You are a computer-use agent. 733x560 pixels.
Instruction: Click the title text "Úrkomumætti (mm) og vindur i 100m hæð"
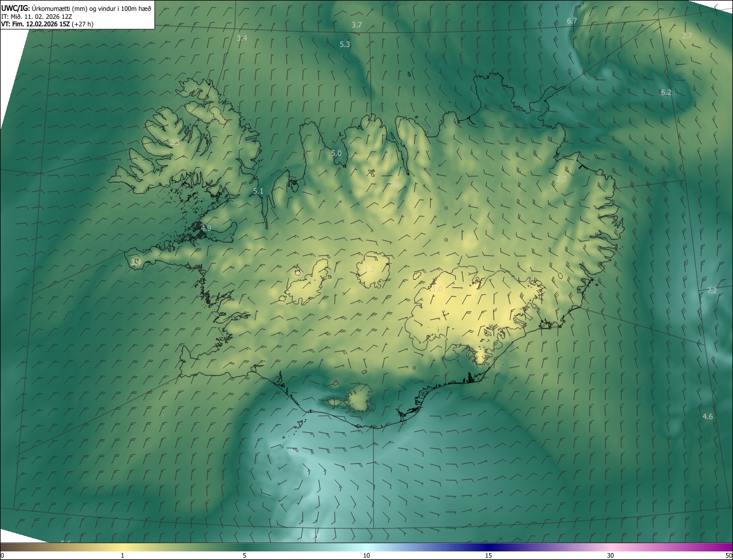tap(91, 8)
